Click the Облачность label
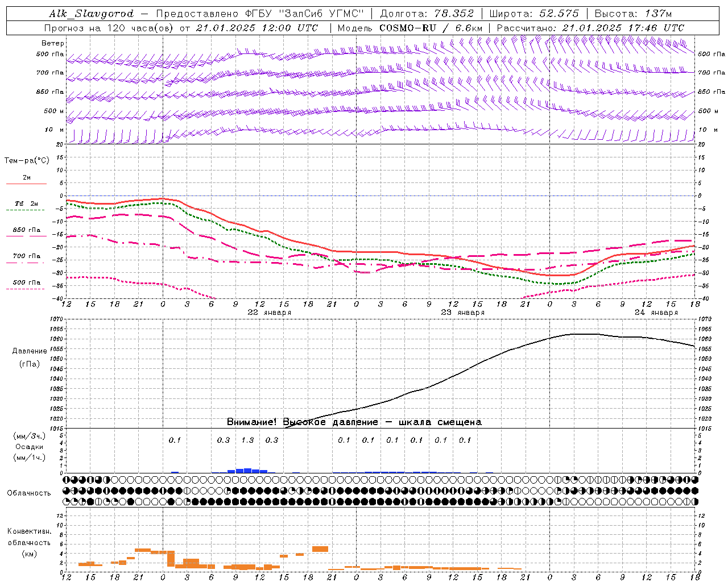The image size is (728, 582). click(29, 493)
